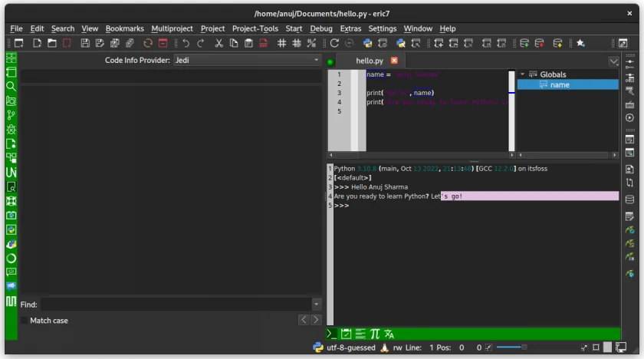Click the Undo arrow icon
Image resolution: width=644 pixels, height=359 pixels.
pyautogui.click(x=186, y=43)
